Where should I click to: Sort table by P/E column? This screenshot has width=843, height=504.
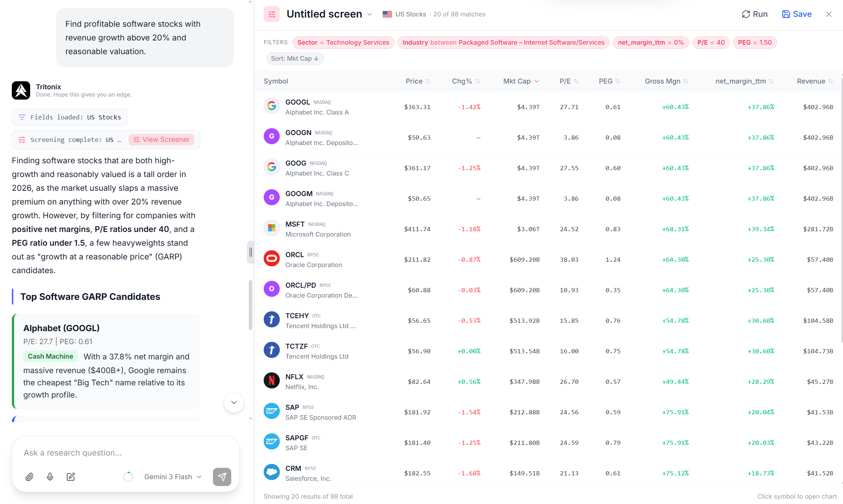(x=569, y=81)
